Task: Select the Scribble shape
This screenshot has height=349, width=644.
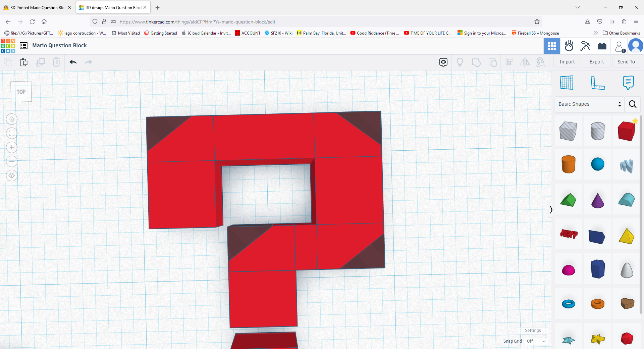Action: (627, 165)
